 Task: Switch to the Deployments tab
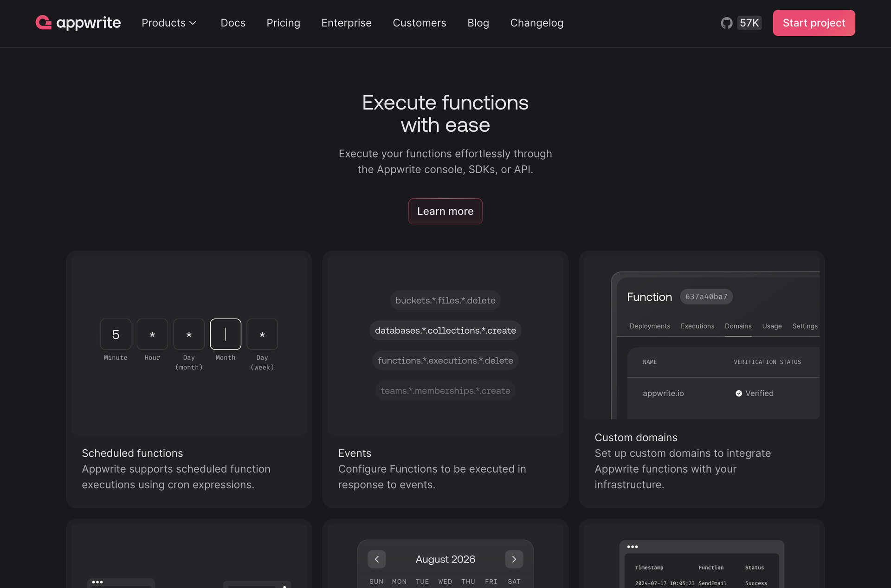tap(650, 326)
